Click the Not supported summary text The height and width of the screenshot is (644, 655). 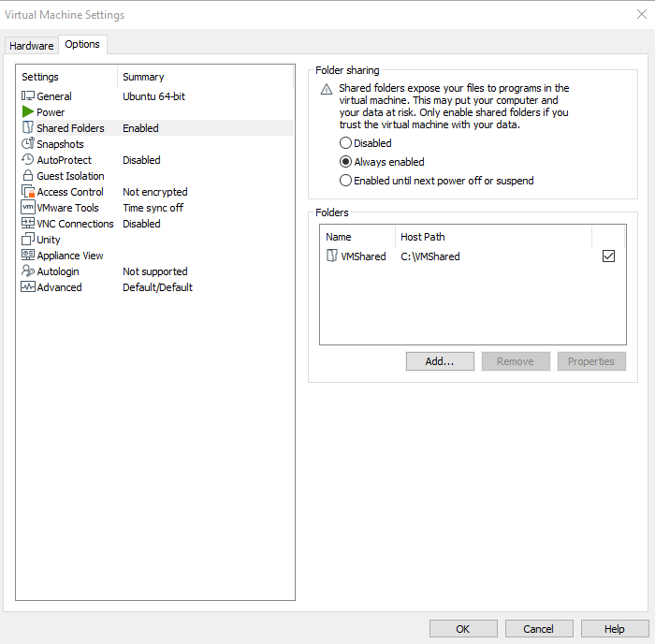pos(155,271)
